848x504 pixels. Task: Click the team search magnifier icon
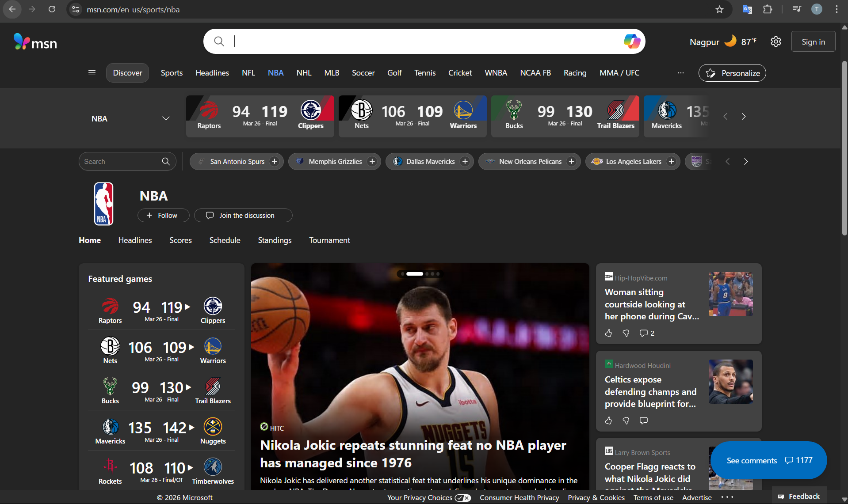pyautogui.click(x=166, y=162)
